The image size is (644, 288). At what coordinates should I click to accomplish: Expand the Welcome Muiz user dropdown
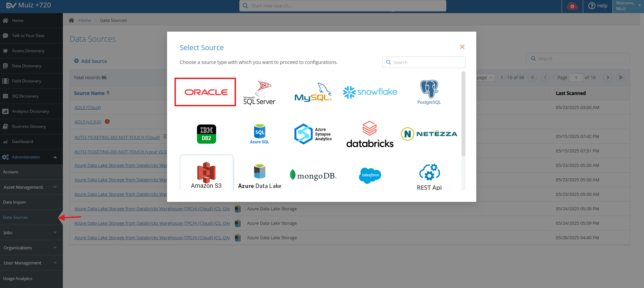point(628,6)
